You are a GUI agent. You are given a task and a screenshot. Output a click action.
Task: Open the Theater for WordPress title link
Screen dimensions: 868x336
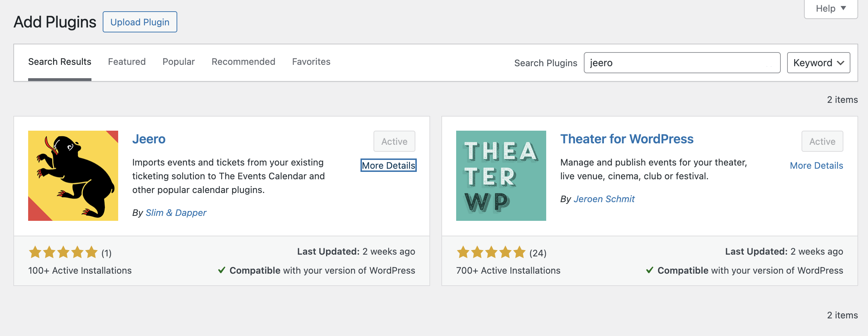pyautogui.click(x=627, y=139)
